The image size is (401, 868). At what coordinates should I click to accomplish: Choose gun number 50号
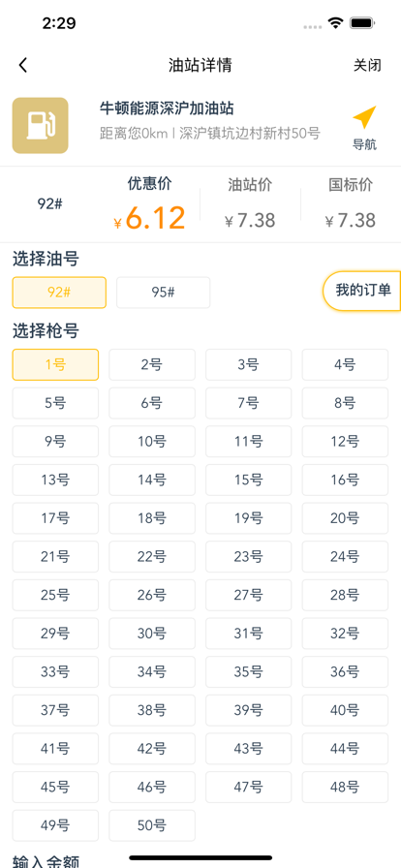(x=152, y=826)
